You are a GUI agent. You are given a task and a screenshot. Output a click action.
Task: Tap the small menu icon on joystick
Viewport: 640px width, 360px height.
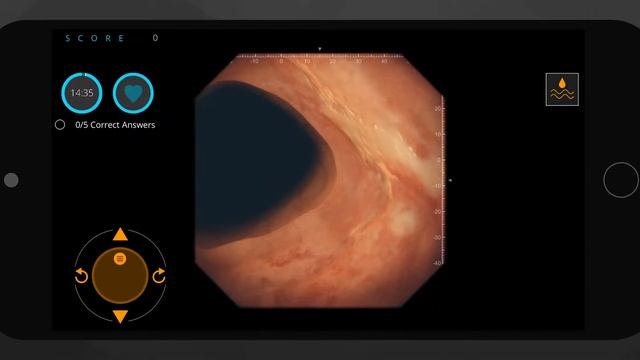[120, 258]
